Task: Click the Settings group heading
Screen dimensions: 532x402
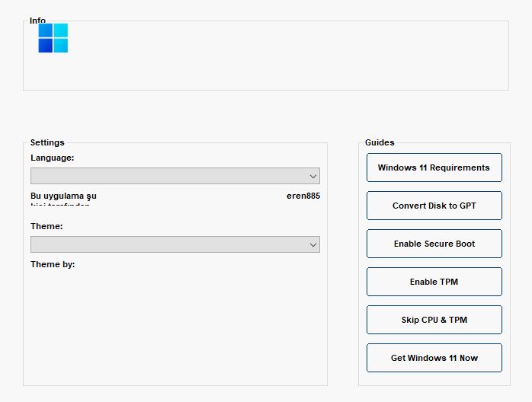Action: 47,142
